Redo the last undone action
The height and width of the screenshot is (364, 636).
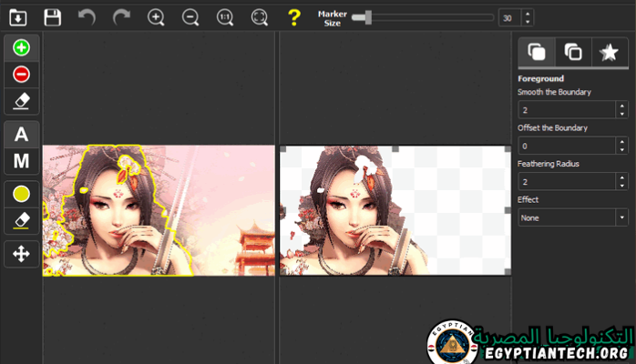click(x=120, y=16)
